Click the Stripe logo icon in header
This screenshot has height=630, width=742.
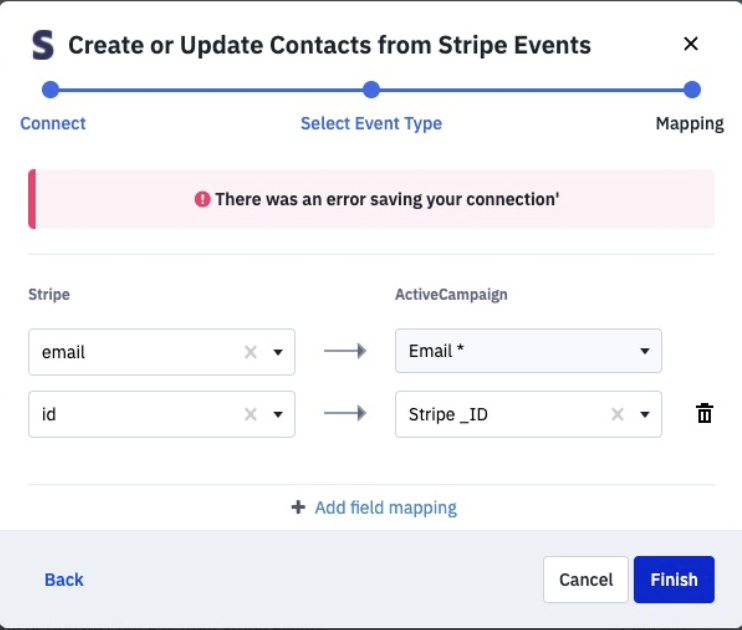point(43,45)
